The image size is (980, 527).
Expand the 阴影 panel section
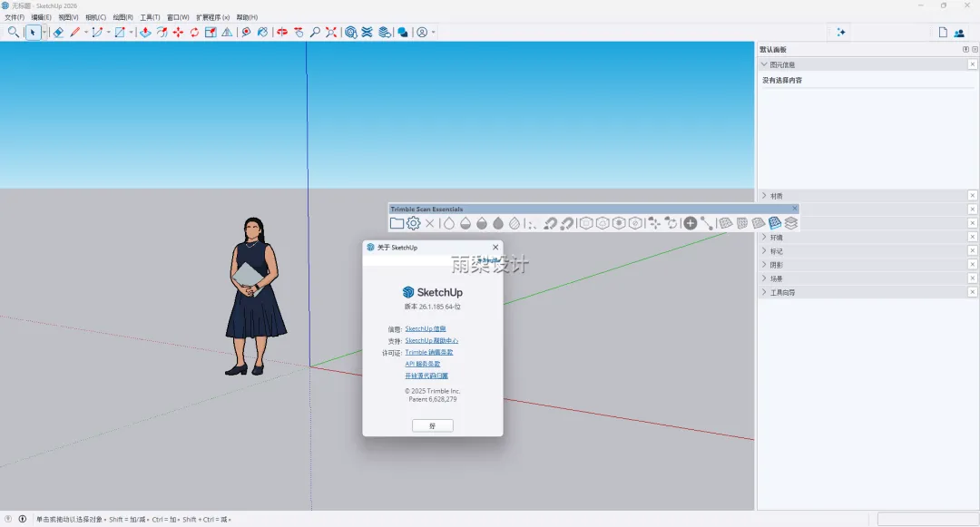pos(764,265)
